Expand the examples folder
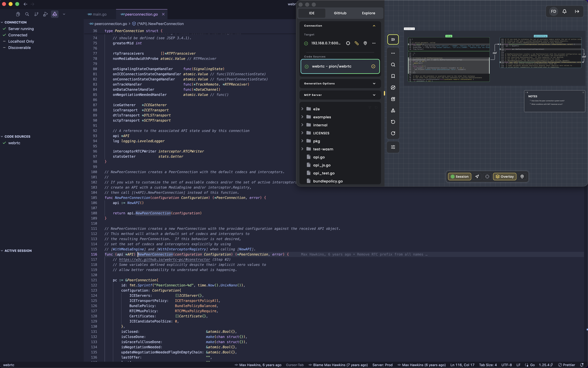 pyautogui.click(x=322, y=117)
